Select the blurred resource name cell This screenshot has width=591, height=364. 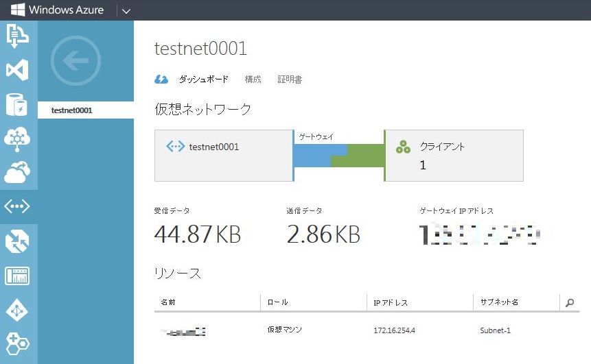click(x=183, y=332)
